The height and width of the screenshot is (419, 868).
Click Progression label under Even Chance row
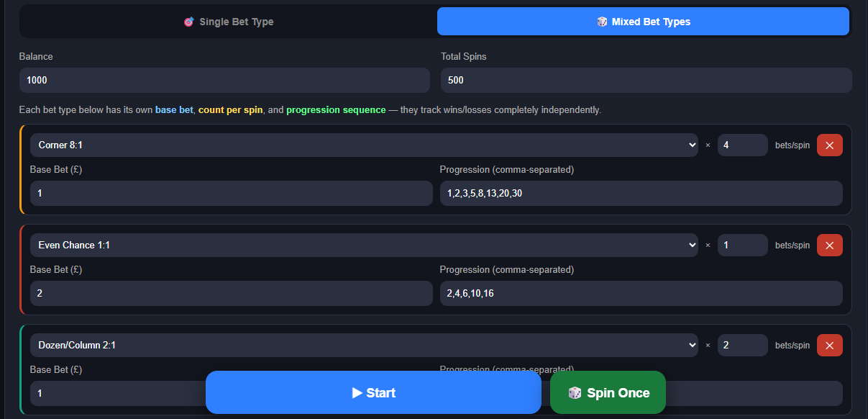[507, 270]
